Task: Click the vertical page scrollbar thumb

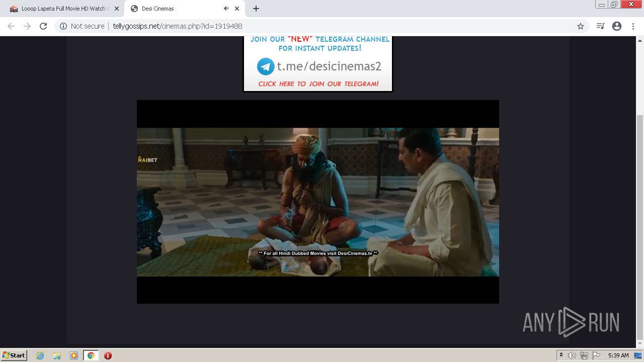Action: (640, 227)
